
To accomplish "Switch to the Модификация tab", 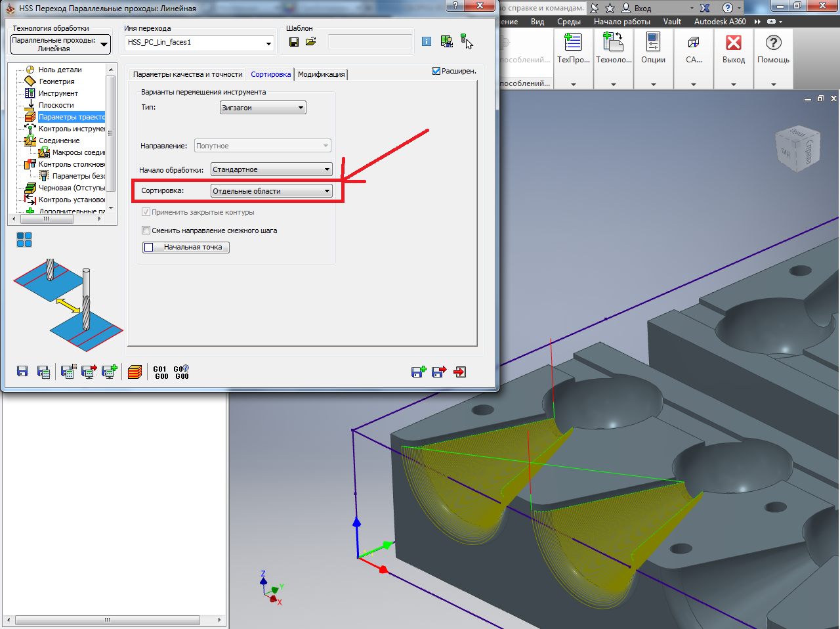I will pyautogui.click(x=321, y=74).
